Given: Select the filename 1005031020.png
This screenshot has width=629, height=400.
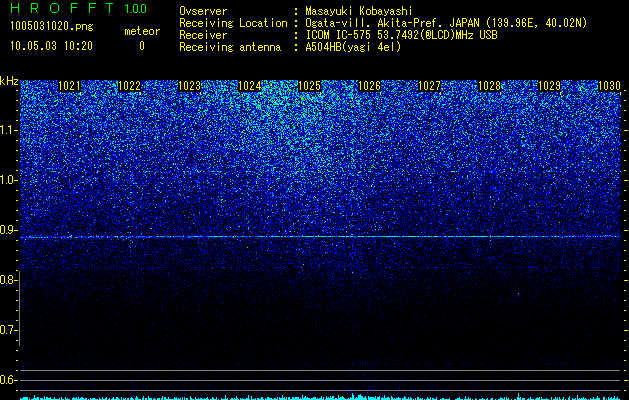Looking at the screenshot, I should (52, 27).
